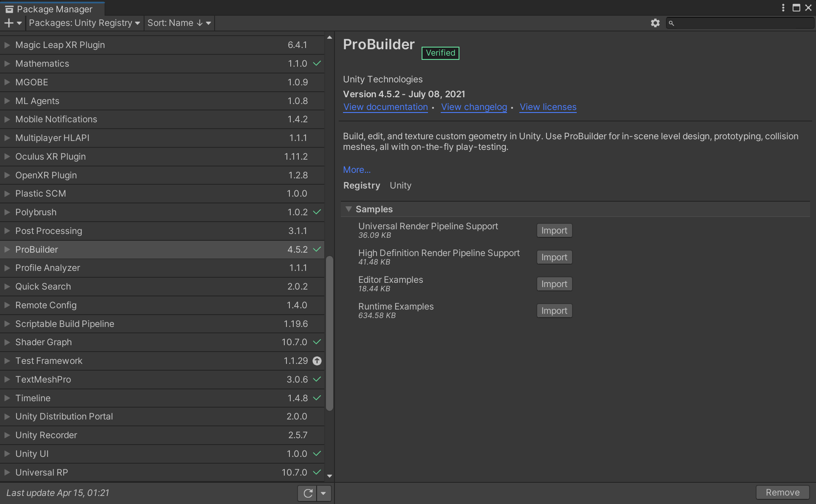Click the ProBuilder installed checkmark

(x=317, y=249)
